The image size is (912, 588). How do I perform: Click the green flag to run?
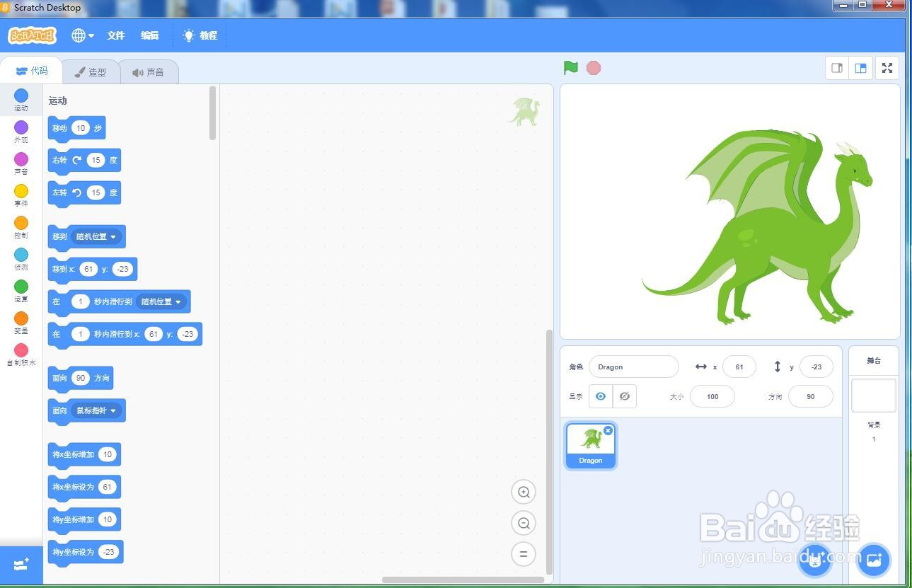tap(571, 68)
